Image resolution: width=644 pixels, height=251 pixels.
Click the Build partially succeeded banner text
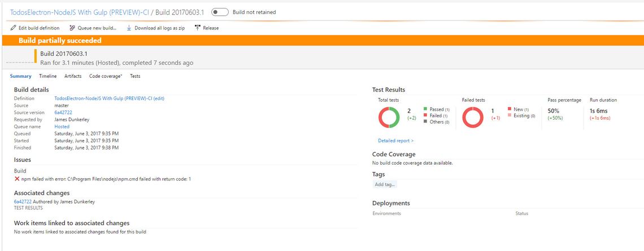pos(60,40)
